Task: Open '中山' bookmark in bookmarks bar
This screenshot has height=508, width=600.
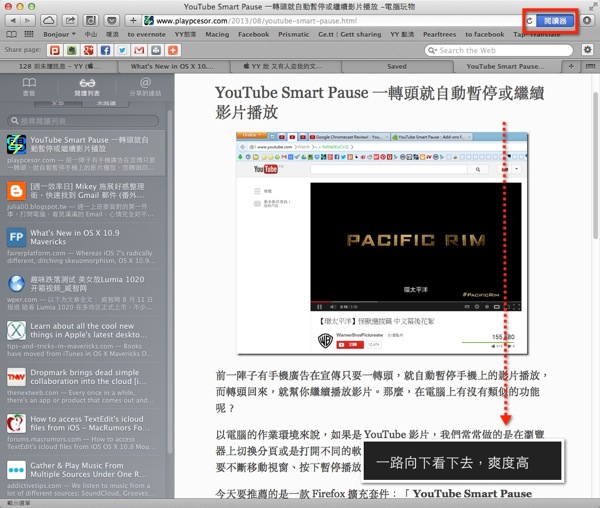Action: pos(91,34)
